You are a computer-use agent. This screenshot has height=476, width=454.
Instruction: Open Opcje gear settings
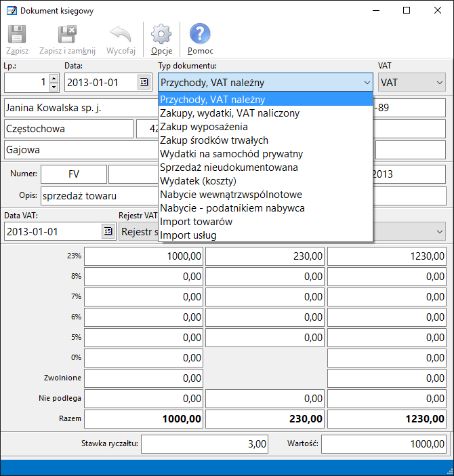pos(161,35)
